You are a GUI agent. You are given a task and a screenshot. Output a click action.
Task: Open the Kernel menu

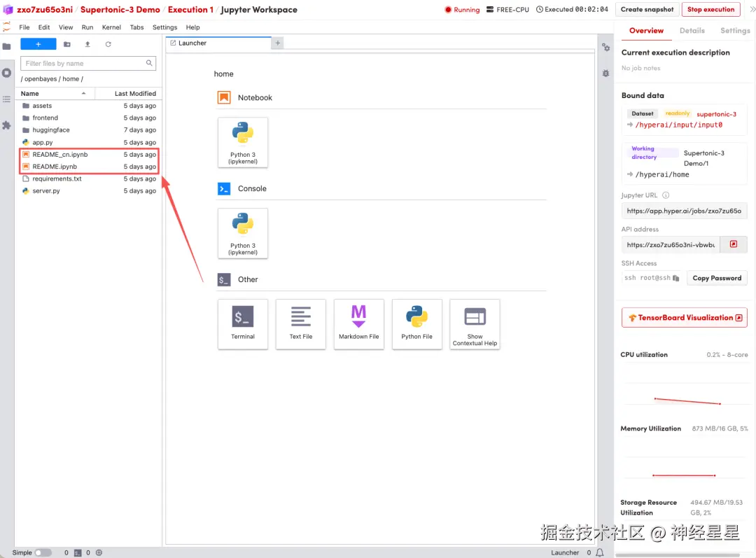[111, 27]
